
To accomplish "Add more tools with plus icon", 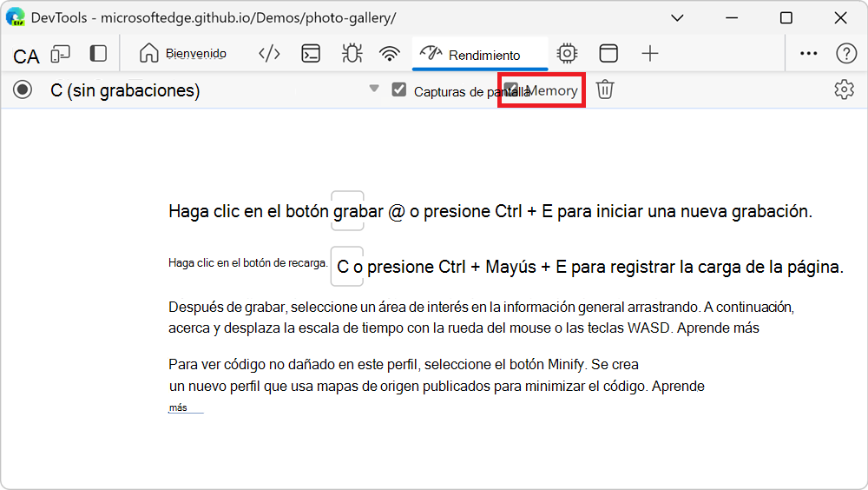I will 650,53.
